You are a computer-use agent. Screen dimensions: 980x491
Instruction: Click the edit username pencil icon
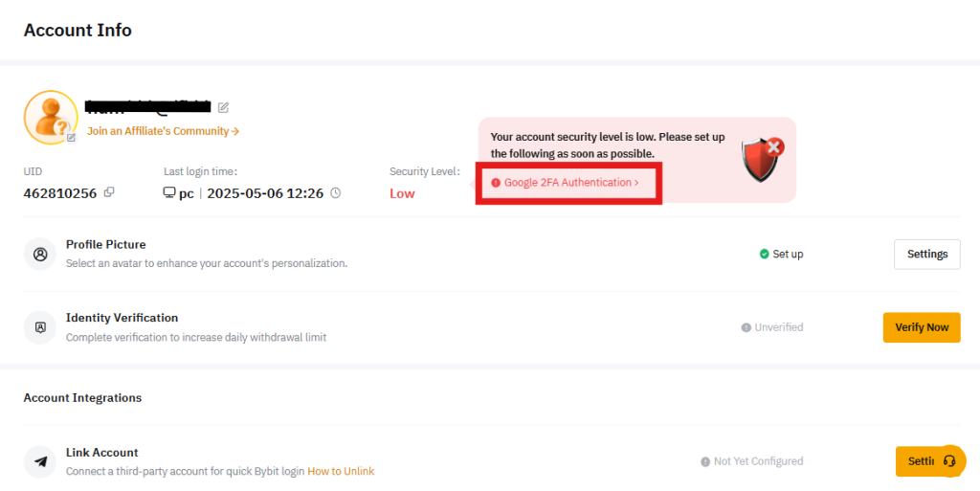223,107
